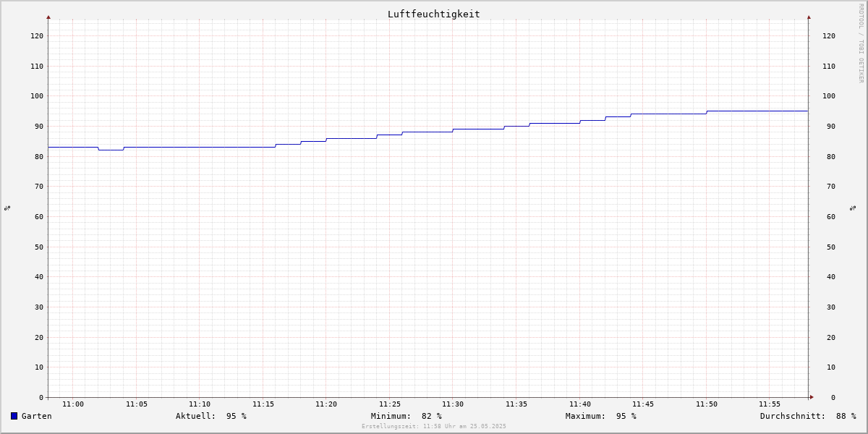Click the Luftfeuchtigkeit chart title

[x=433, y=14]
